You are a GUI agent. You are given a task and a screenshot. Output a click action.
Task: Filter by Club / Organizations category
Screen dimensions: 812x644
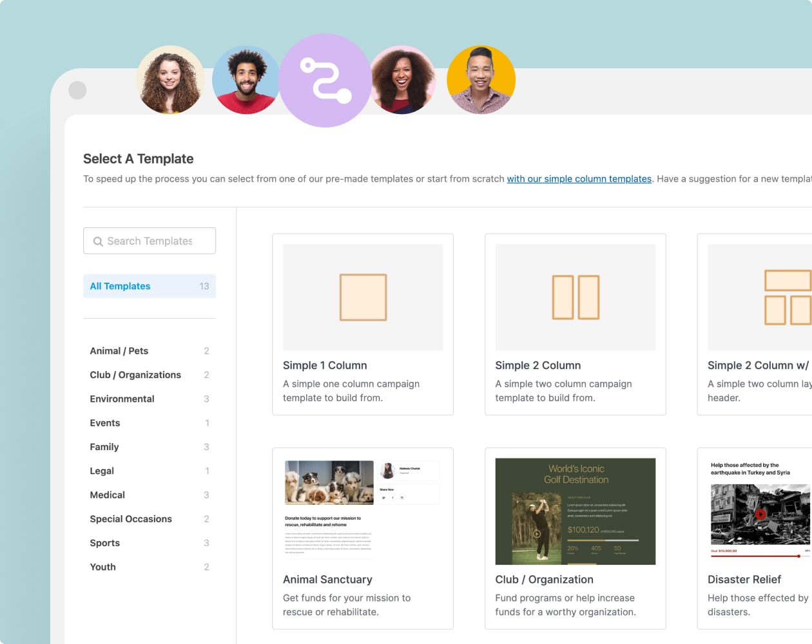pyautogui.click(x=135, y=375)
